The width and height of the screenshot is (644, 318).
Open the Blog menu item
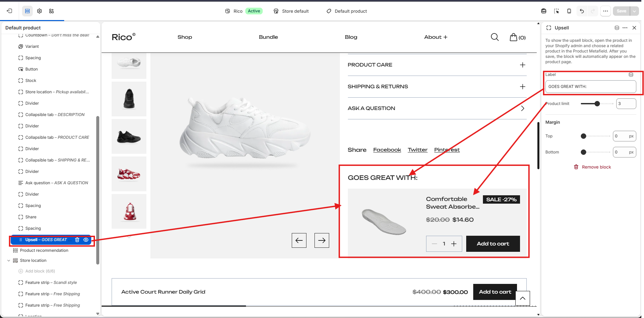[x=351, y=37]
